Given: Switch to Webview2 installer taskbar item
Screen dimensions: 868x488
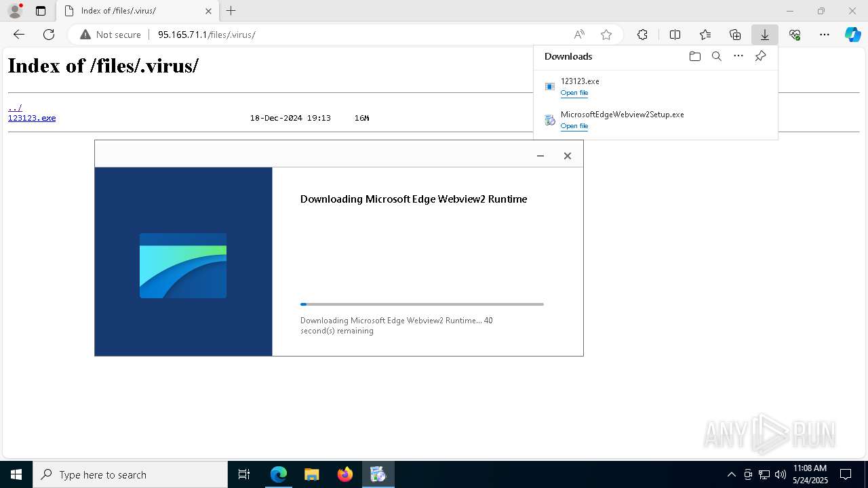Looking at the screenshot, I should (x=378, y=474).
